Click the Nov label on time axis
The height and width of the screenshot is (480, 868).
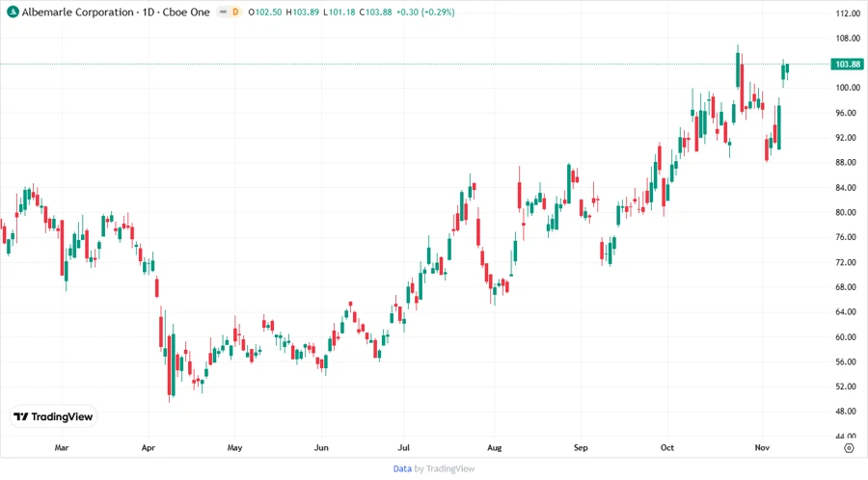click(x=762, y=447)
